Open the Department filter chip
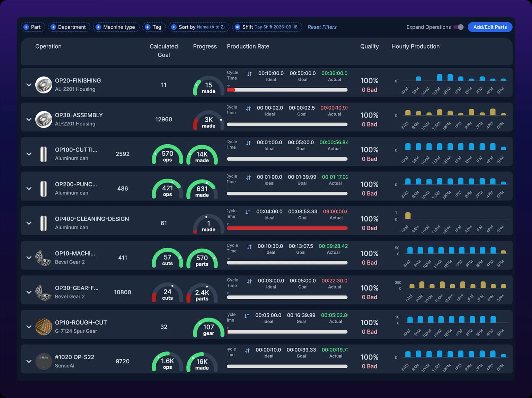Screen dimensions: 532x398 point(69,27)
